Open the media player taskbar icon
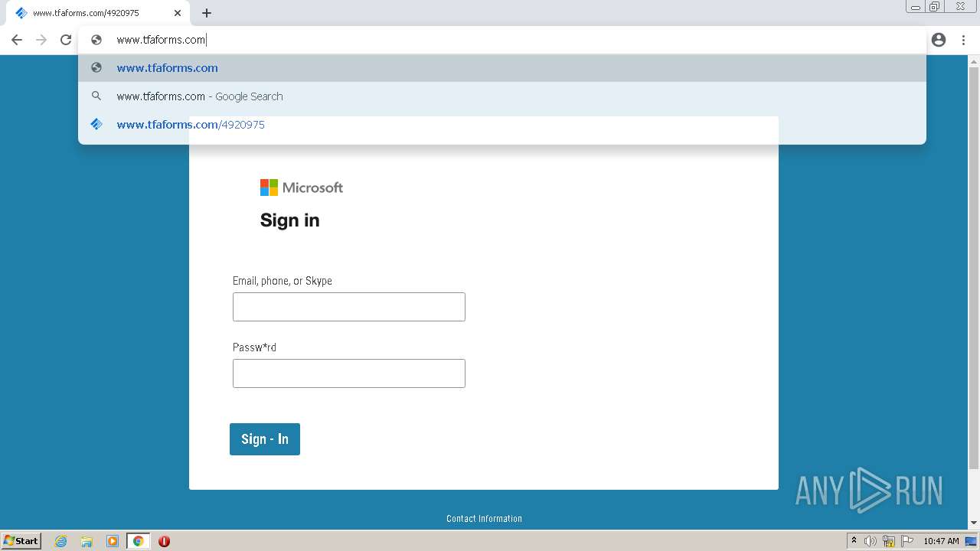The width and height of the screenshot is (980, 551). click(x=113, y=541)
